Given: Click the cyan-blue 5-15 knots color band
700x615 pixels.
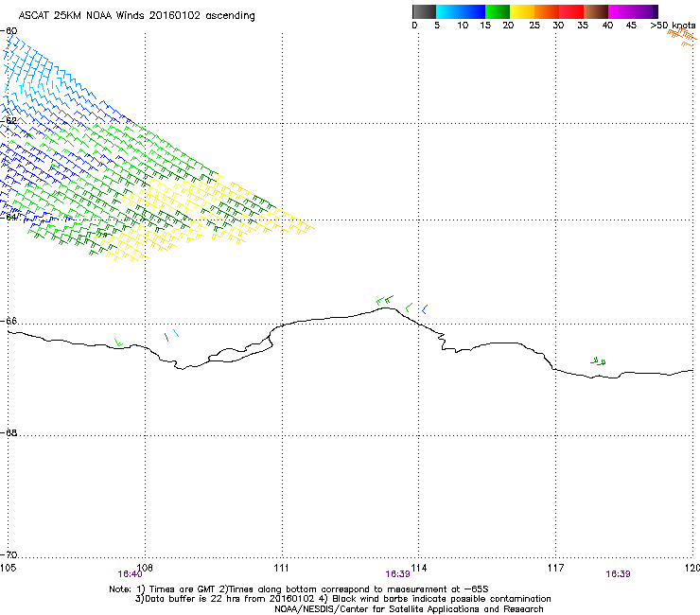Looking at the screenshot, I should point(461,11).
